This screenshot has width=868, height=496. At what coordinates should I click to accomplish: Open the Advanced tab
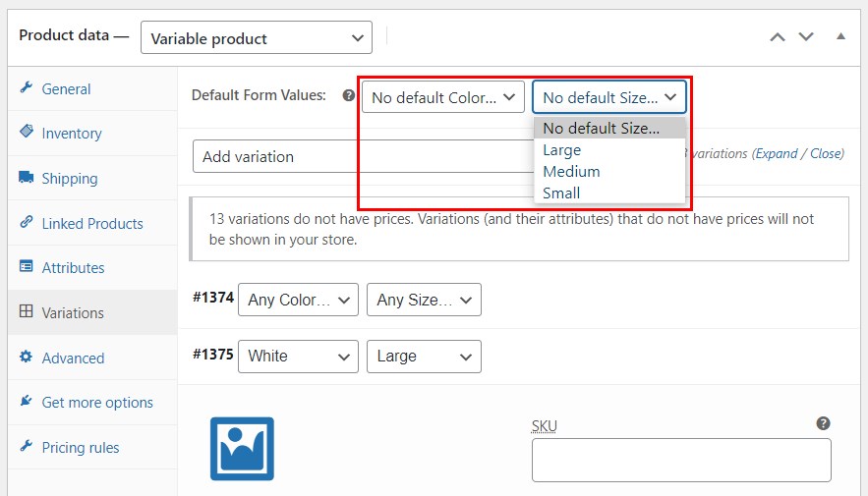92,358
